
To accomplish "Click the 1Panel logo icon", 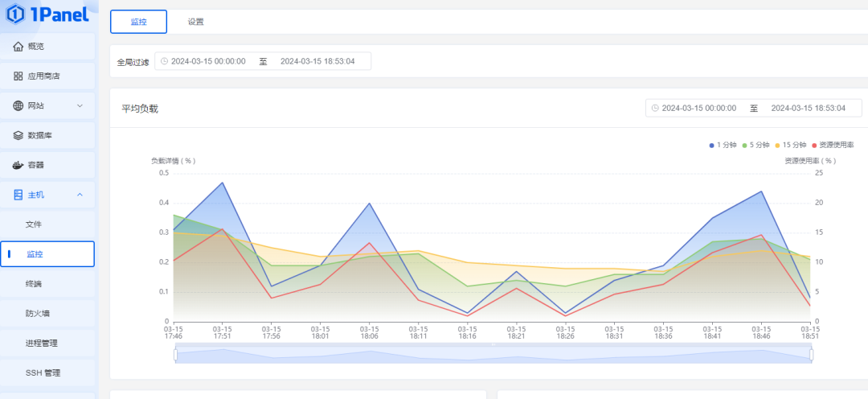I will pyautogui.click(x=15, y=14).
